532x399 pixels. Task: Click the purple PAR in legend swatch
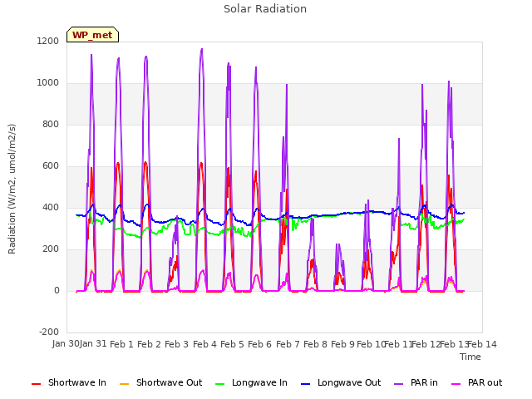pyautogui.click(x=399, y=384)
